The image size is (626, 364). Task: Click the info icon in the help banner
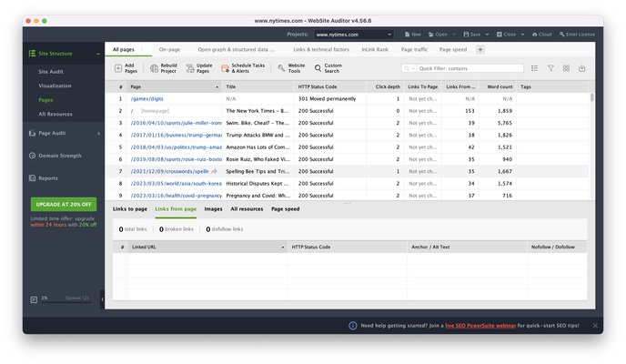point(352,326)
